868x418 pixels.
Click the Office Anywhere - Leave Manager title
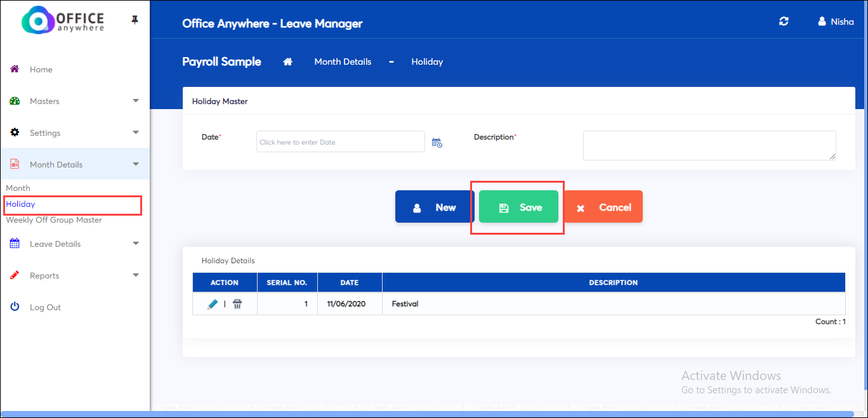click(x=272, y=23)
